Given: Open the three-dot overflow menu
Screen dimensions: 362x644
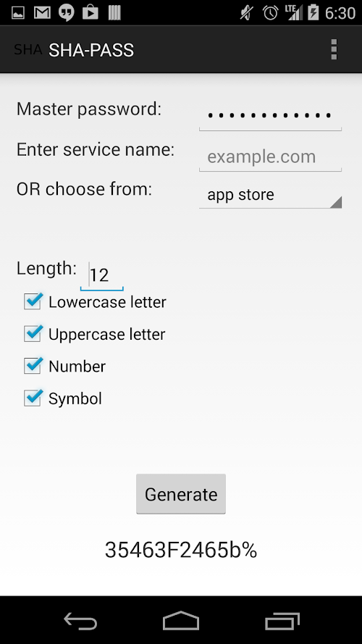Looking at the screenshot, I should pyautogui.click(x=334, y=50).
